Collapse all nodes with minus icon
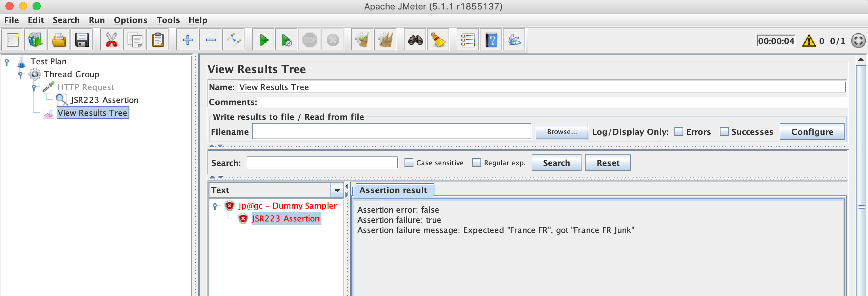This screenshot has height=296, width=868. (x=211, y=40)
